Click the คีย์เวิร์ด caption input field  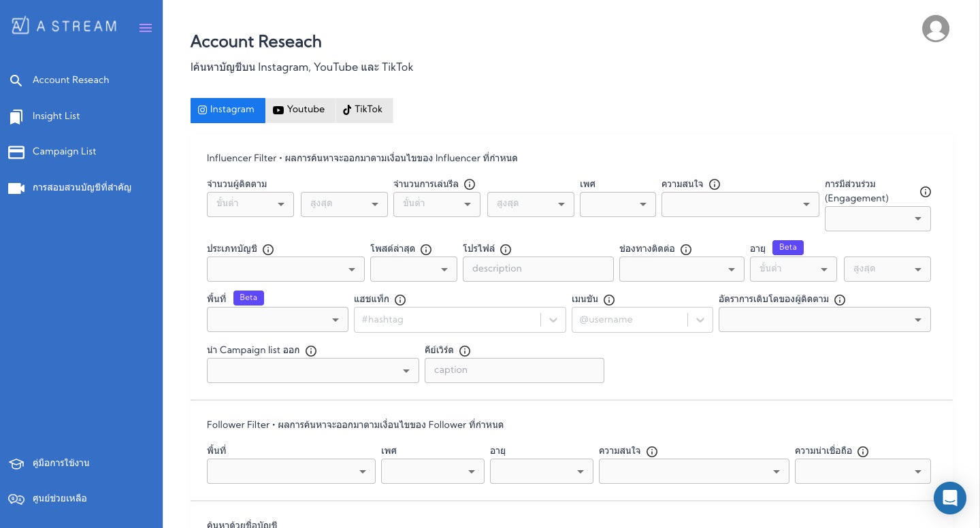(x=514, y=371)
